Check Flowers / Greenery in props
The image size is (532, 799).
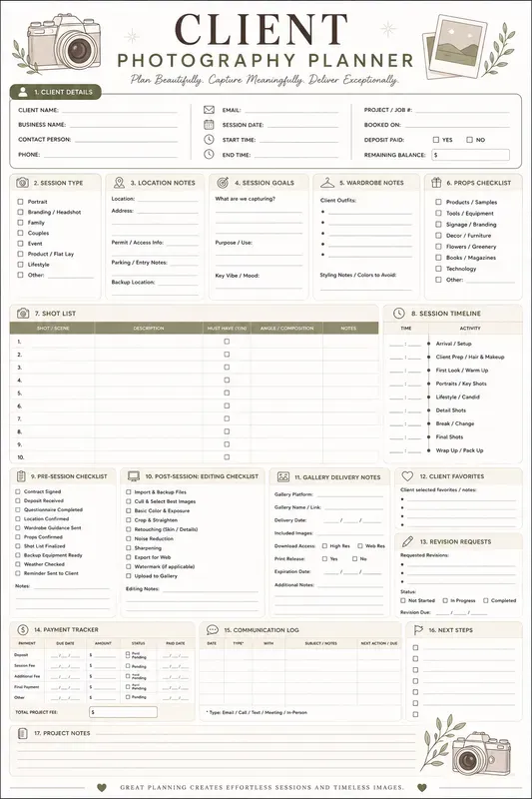coord(438,246)
